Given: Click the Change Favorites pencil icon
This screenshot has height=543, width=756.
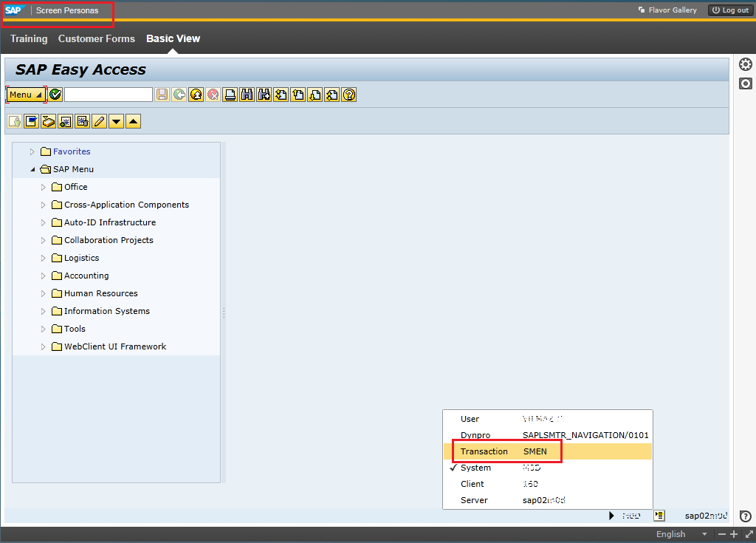Looking at the screenshot, I should 100,122.
